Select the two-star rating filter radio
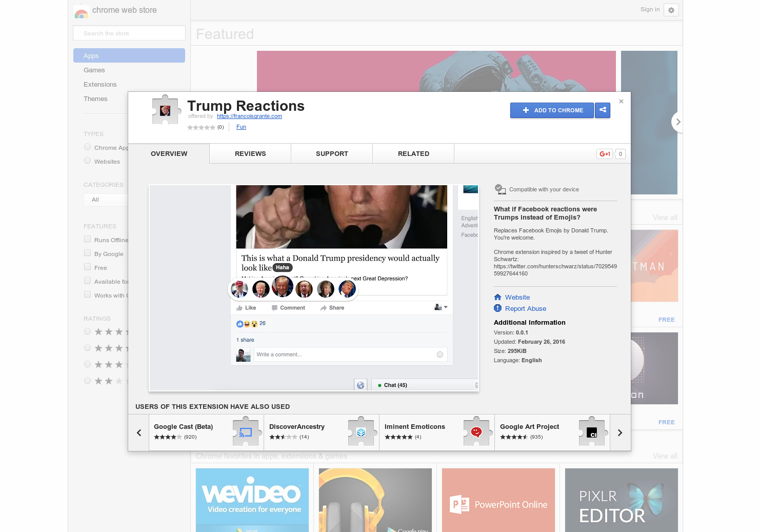Image resolution: width=759 pixels, height=532 pixels. (88, 381)
